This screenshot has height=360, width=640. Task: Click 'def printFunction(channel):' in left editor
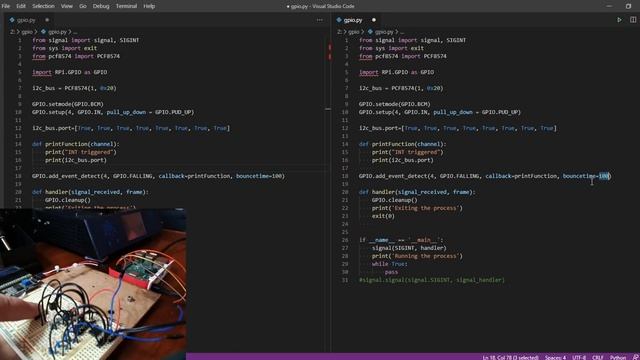click(76, 144)
